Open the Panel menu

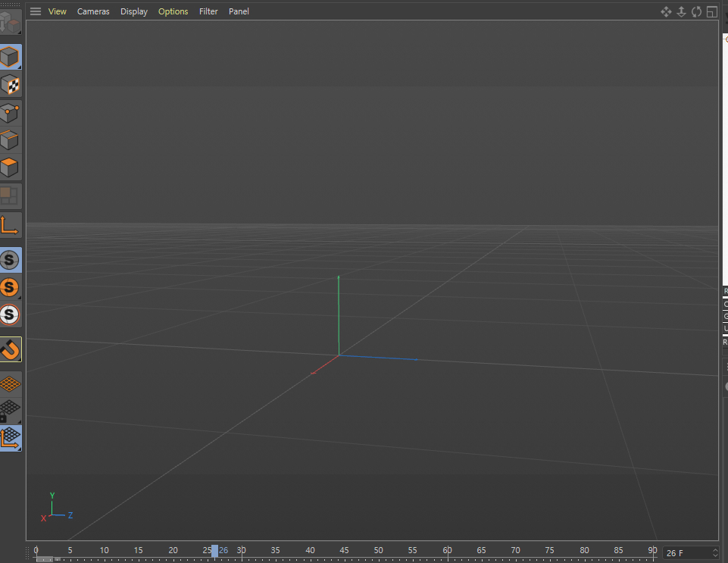point(239,11)
